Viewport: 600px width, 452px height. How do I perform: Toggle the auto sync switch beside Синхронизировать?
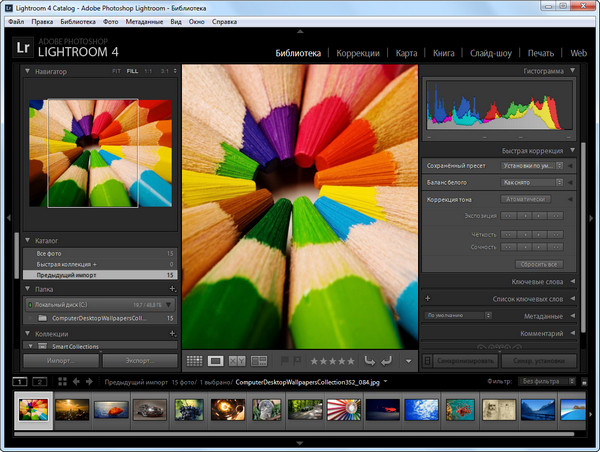tap(427, 361)
